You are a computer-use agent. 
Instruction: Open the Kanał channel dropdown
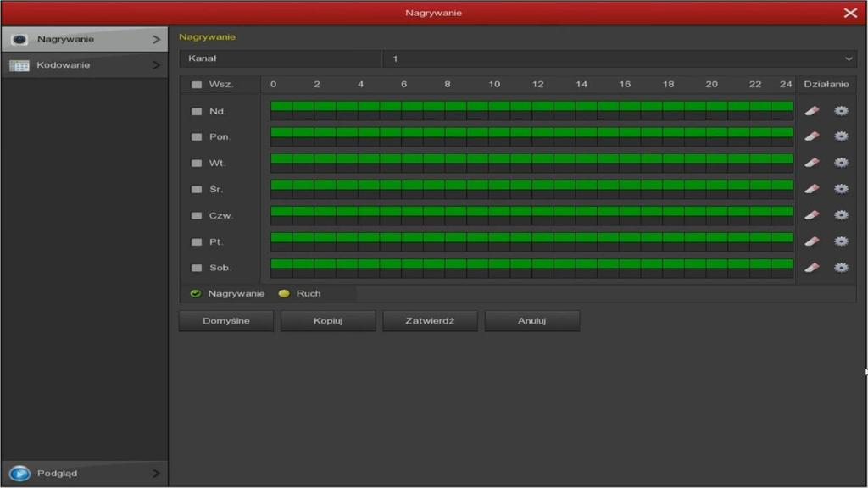coord(620,58)
